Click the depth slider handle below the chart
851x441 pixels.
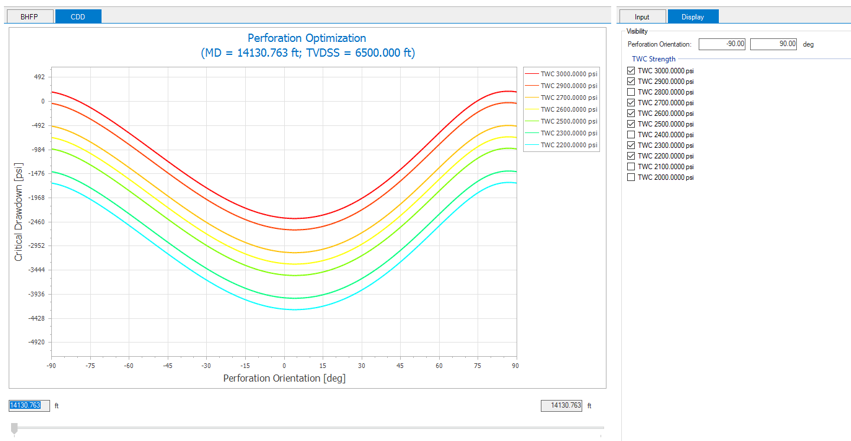click(x=14, y=428)
